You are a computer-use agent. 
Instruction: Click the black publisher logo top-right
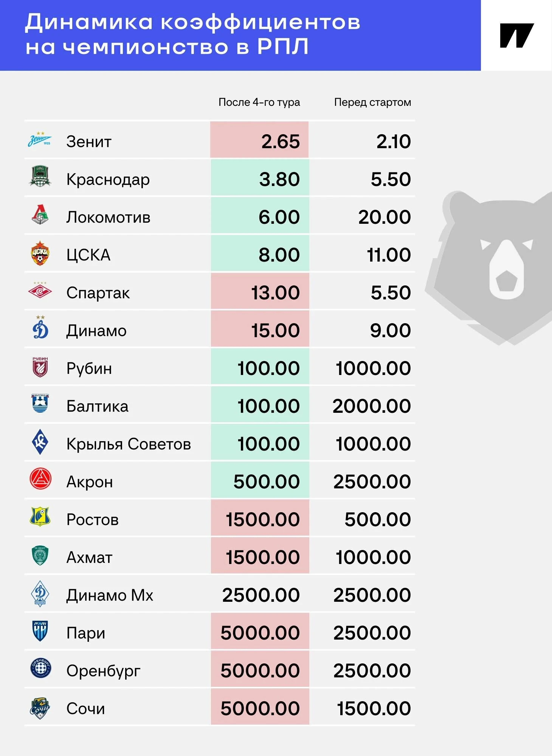click(516, 36)
